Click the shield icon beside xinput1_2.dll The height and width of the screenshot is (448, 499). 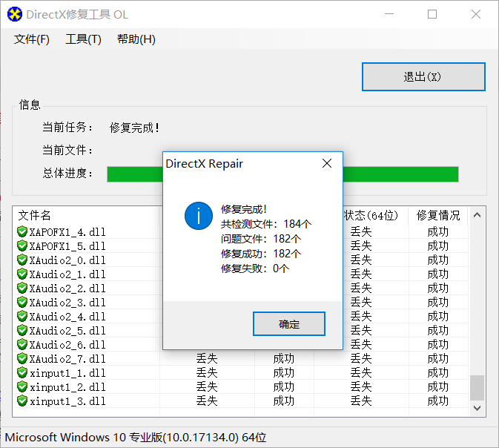[x=22, y=386]
